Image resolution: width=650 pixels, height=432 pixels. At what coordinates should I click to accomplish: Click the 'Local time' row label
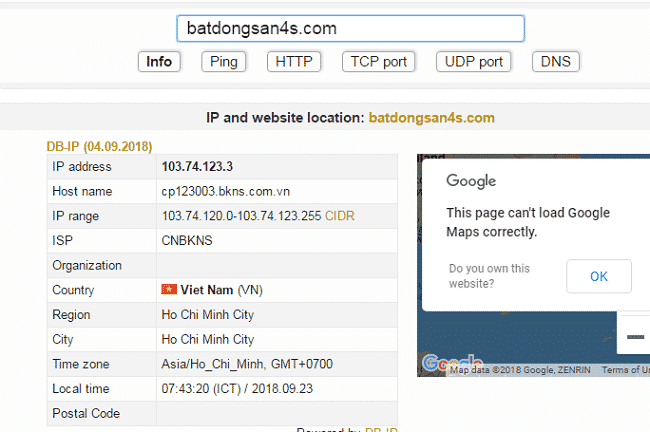tap(81, 389)
